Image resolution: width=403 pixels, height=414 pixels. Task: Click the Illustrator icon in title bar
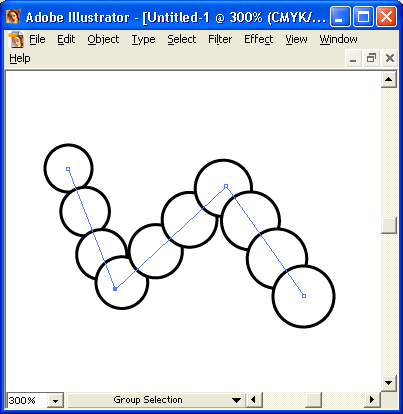13,16
